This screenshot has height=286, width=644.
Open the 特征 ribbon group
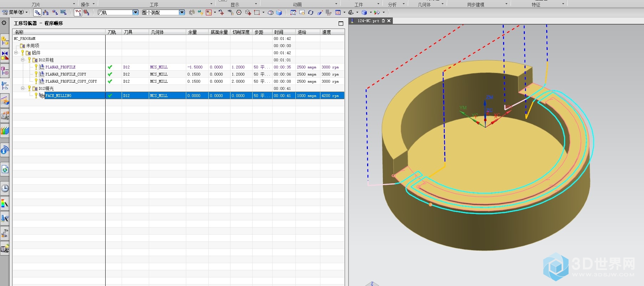(536, 4)
